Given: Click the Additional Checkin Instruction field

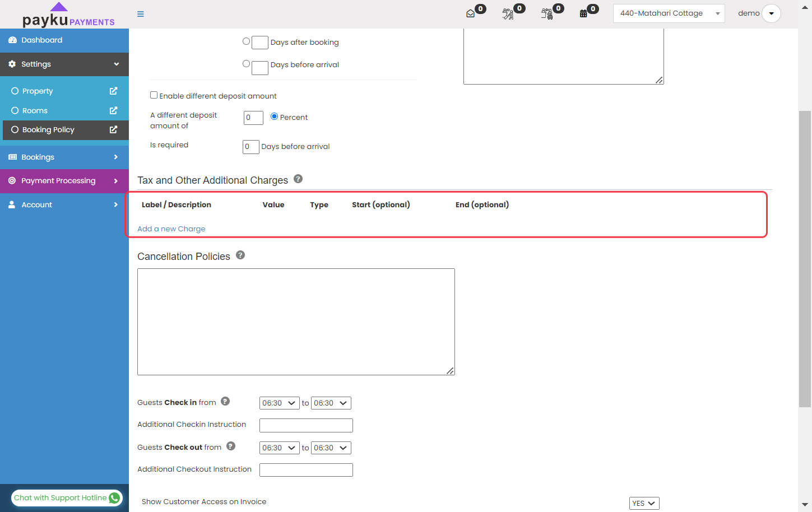Looking at the screenshot, I should pos(306,425).
